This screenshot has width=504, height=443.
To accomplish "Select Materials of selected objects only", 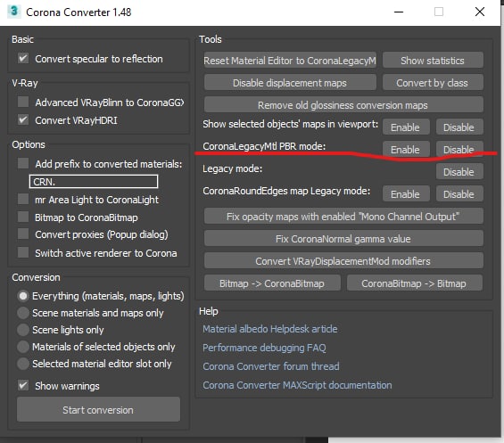I will (23, 347).
